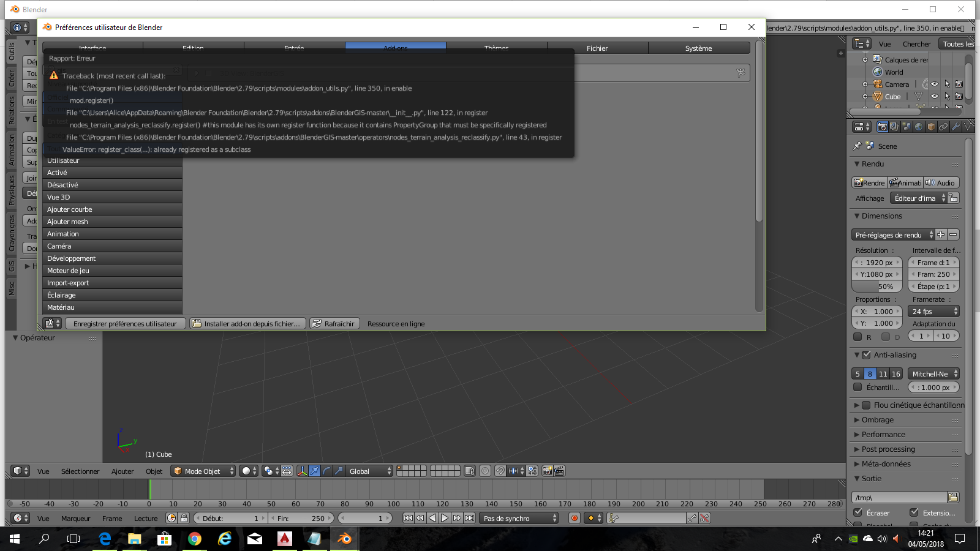Toggle Cube visibility eye in outliner
The width and height of the screenshot is (980, 551).
tap(935, 96)
